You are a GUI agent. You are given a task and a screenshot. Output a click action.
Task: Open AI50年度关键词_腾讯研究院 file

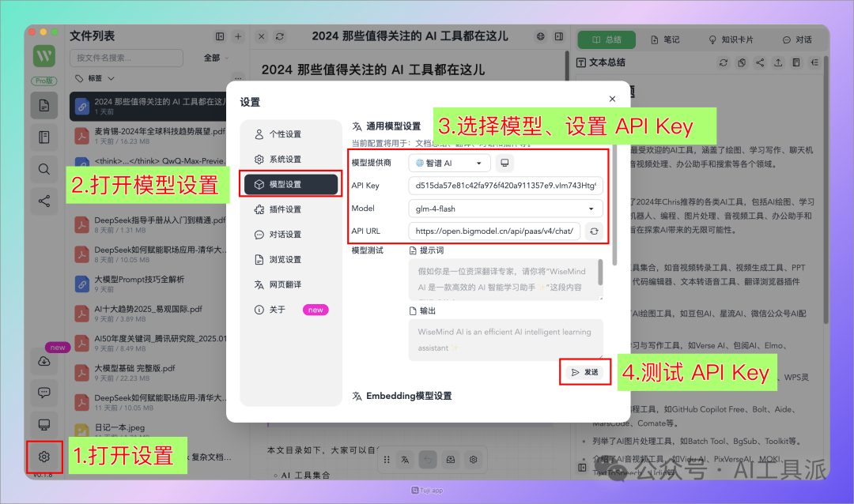[151, 343]
